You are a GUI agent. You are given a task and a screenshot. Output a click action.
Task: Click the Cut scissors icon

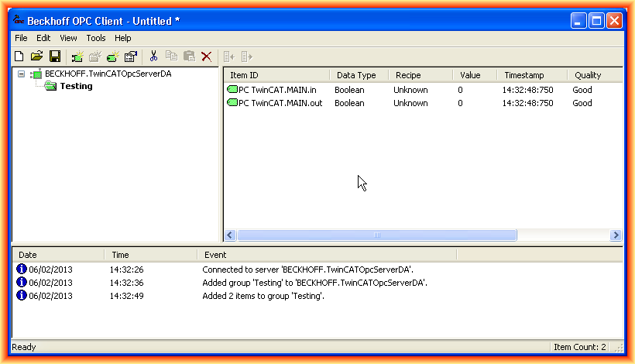pyautogui.click(x=153, y=57)
